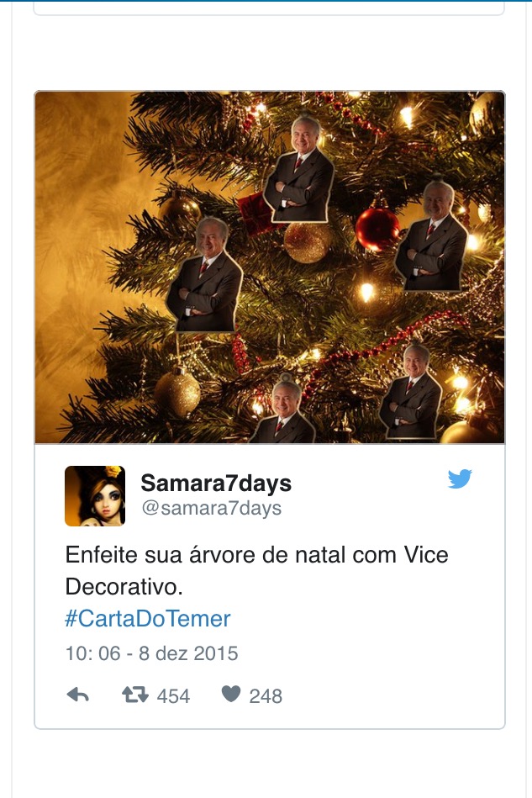Click the word "Decorativo." in tweet
Image resolution: width=532 pixels, height=798 pixels.
click(x=124, y=587)
